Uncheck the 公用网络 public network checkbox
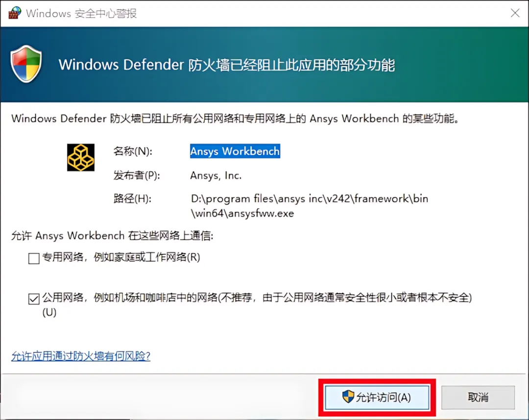 click(34, 298)
